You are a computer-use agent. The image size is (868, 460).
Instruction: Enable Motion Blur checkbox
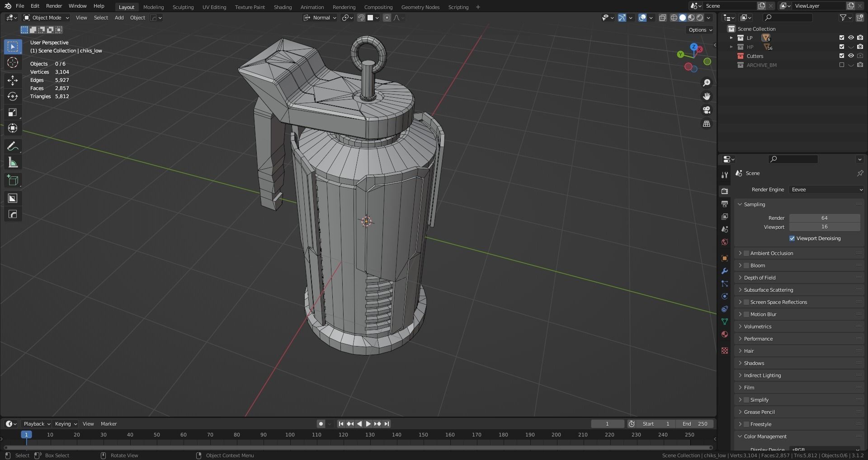pyautogui.click(x=746, y=314)
